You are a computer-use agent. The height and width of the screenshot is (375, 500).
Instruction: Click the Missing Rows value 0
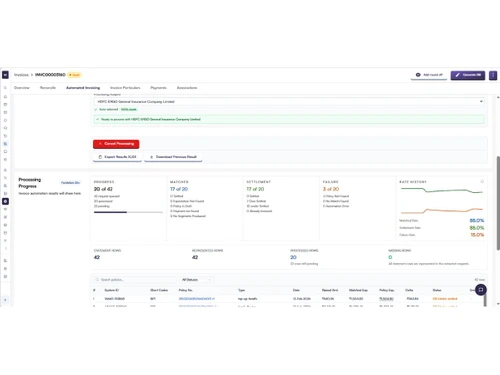click(390, 257)
